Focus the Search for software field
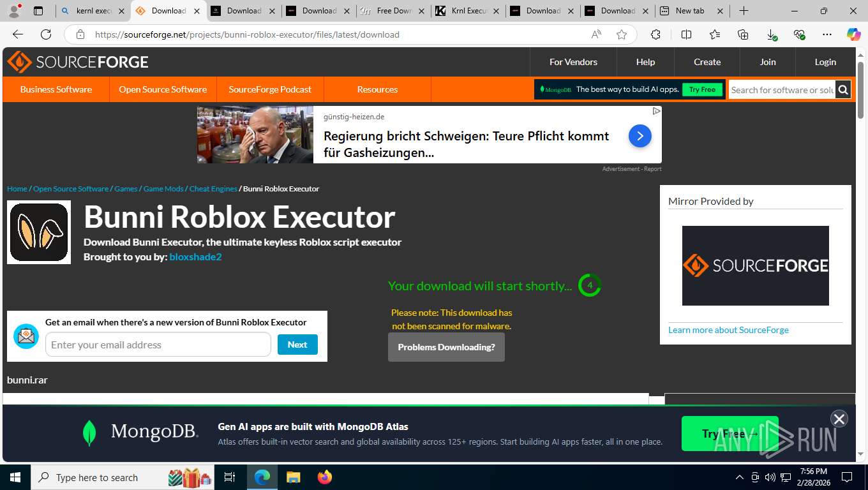Viewport: 868px width, 490px height. pyautogui.click(x=782, y=89)
